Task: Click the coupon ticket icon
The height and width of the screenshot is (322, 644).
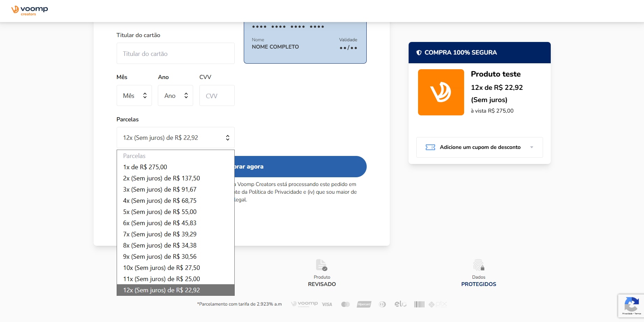Action: click(x=430, y=147)
